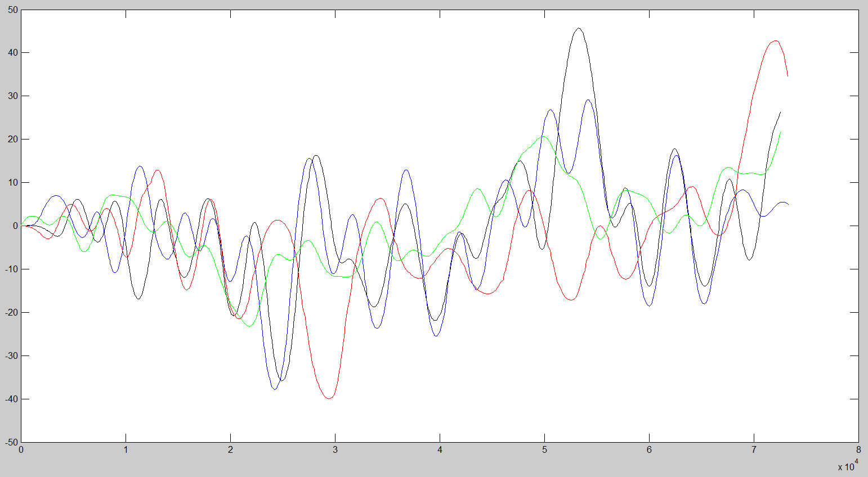Image resolution: width=868 pixels, height=477 pixels.
Task: Select the x-axis tick label 6
Action: point(650,450)
